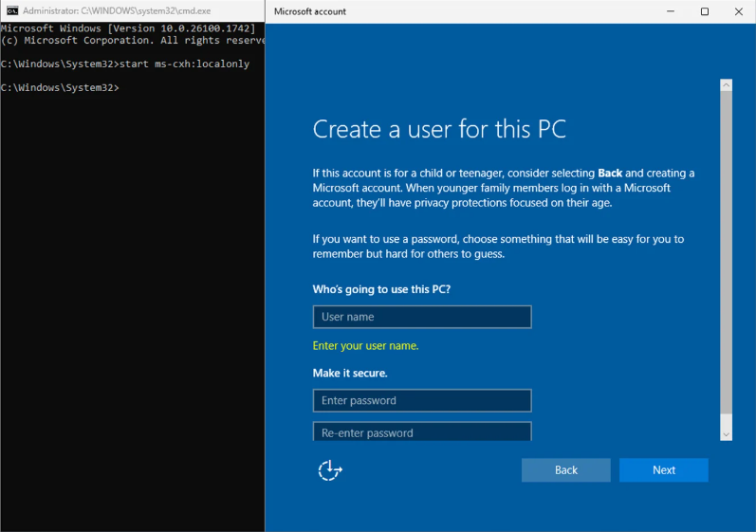The width and height of the screenshot is (756, 532).
Task: Maximize the Microsoft account window
Action: click(x=705, y=11)
